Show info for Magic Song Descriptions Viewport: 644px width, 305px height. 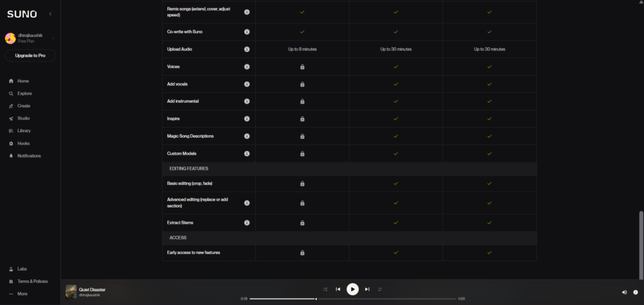[247, 136]
